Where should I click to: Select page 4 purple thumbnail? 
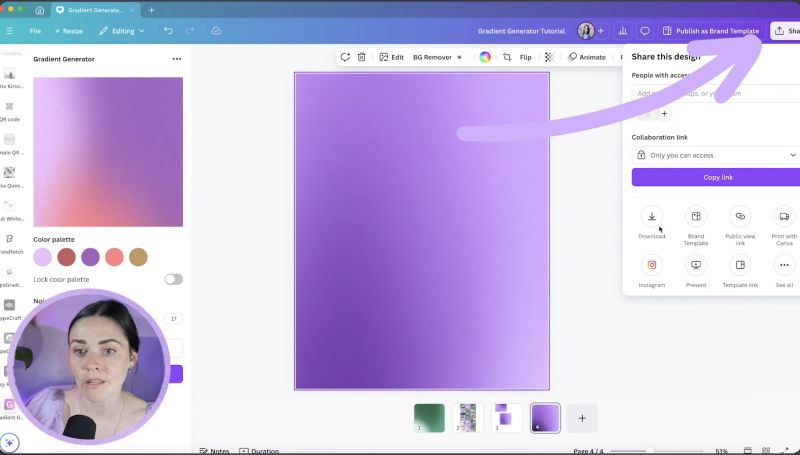(545, 418)
